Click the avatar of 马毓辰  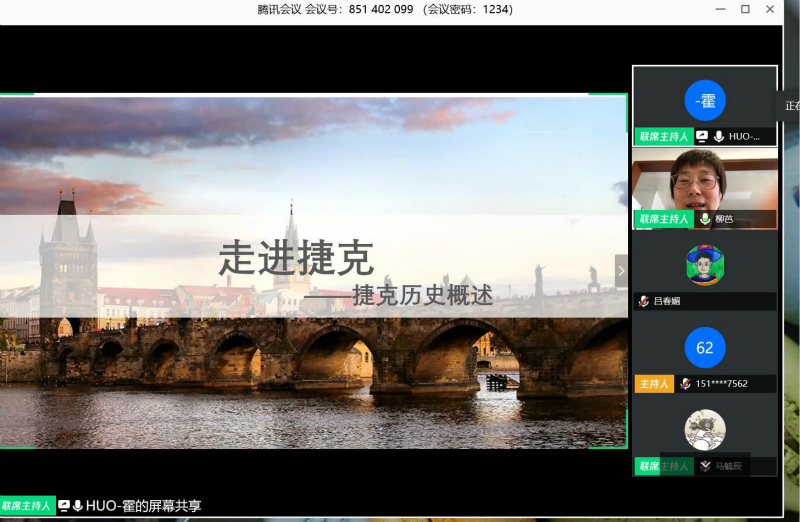point(705,430)
